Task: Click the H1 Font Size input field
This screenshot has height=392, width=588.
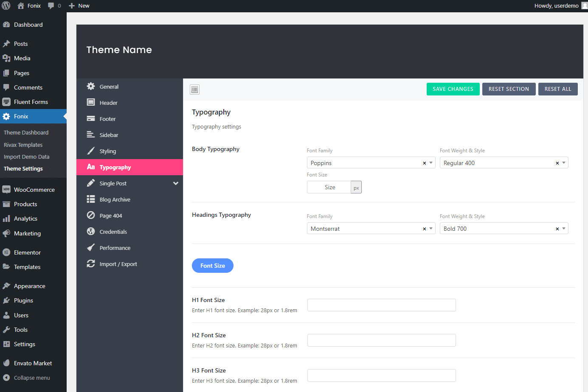Action: (x=381, y=305)
